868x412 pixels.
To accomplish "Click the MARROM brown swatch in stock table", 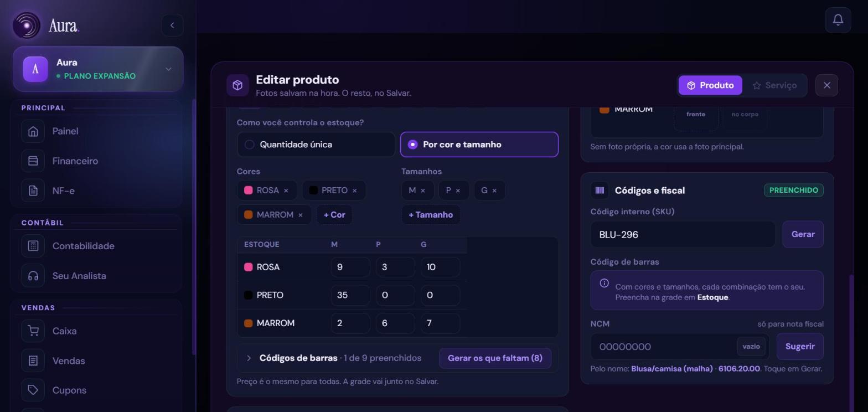I will [x=249, y=323].
